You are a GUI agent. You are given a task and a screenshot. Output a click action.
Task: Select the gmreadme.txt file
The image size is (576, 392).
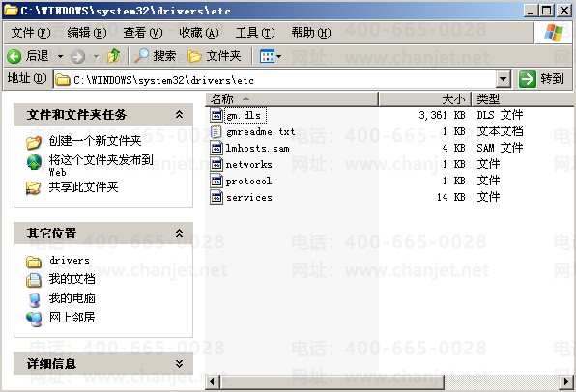point(260,131)
